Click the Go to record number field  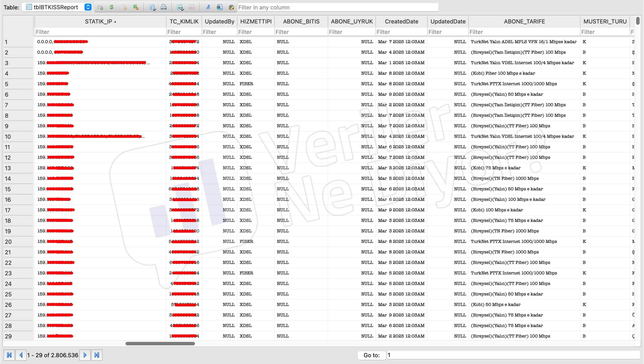pyautogui.click(x=513, y=355)
